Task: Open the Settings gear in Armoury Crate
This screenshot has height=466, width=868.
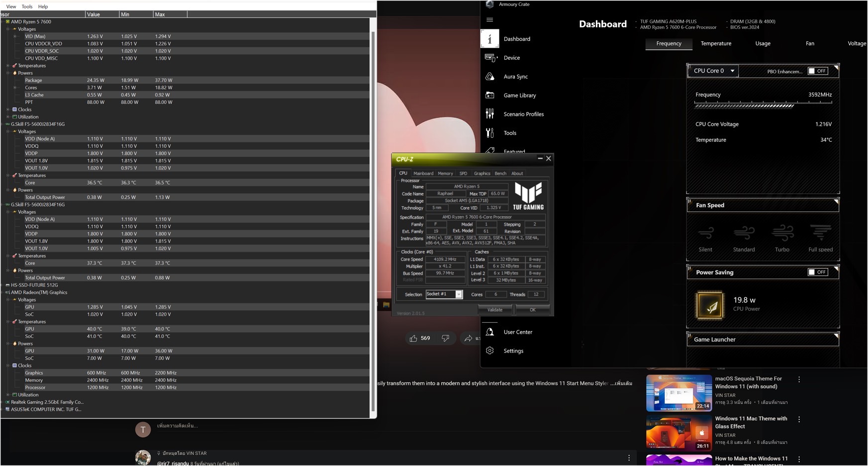Action: pyautogui.click(x=490, y=351)
